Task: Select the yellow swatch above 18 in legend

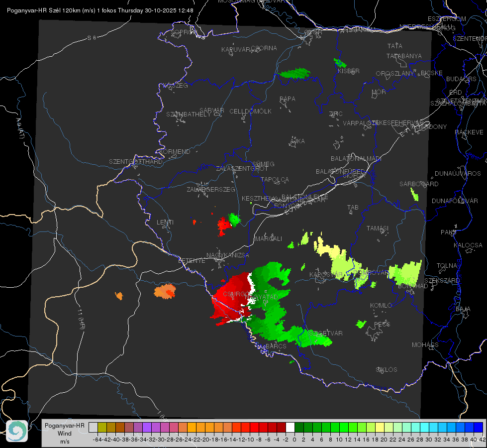Action: 380,428
